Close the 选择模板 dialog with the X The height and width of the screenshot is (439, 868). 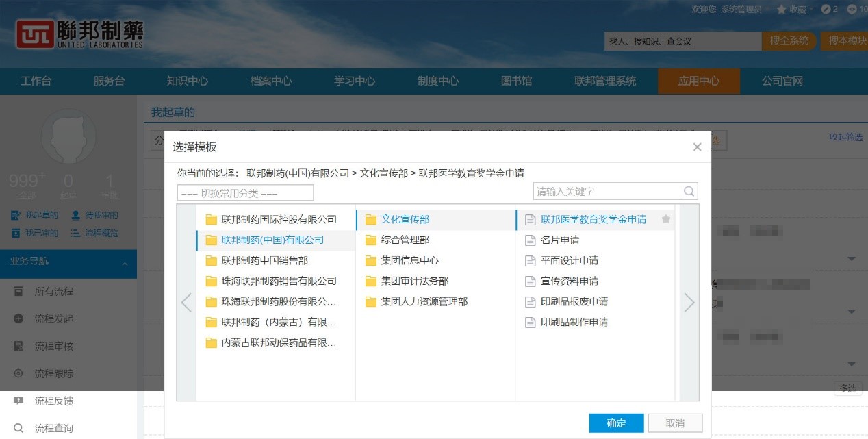pyautogui.click(x=697, y=147)
